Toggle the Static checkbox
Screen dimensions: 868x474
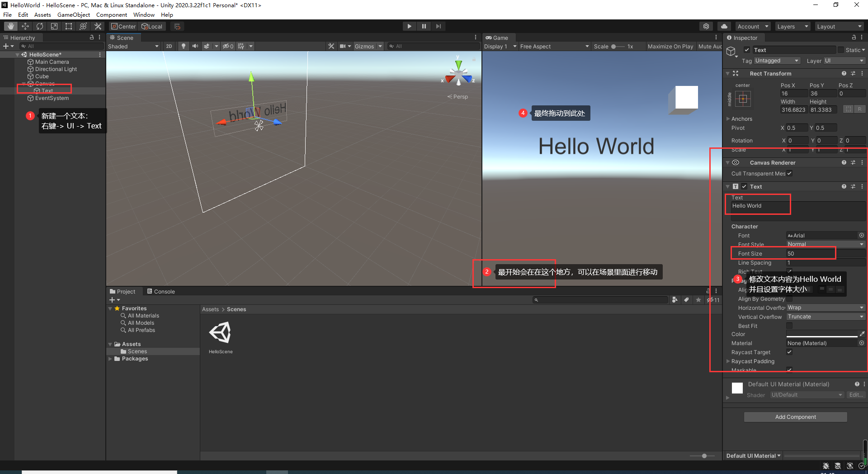(841, 50)
